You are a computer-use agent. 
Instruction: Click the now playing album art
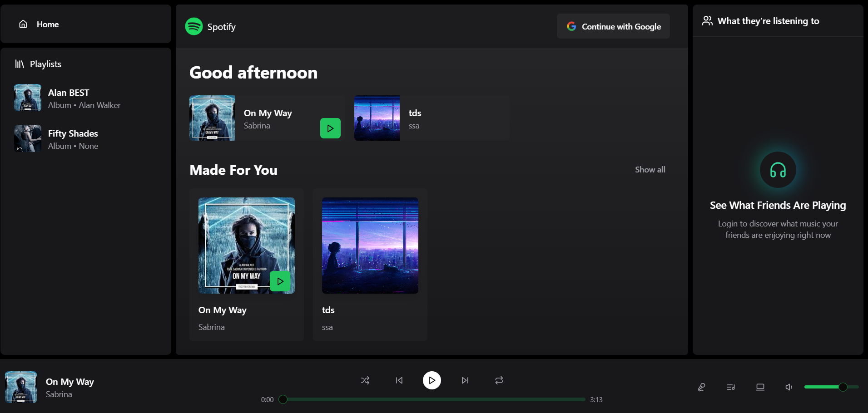click(21, 387)
